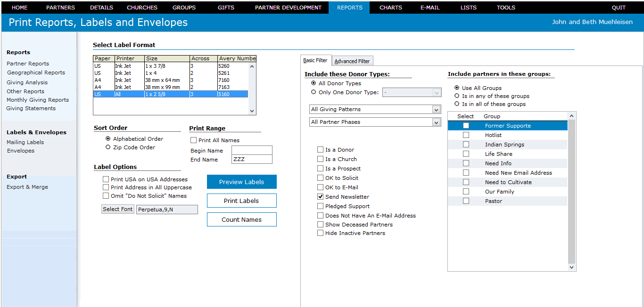
Task: Click QUIT in the top menu
Action: tap(619, 8)
